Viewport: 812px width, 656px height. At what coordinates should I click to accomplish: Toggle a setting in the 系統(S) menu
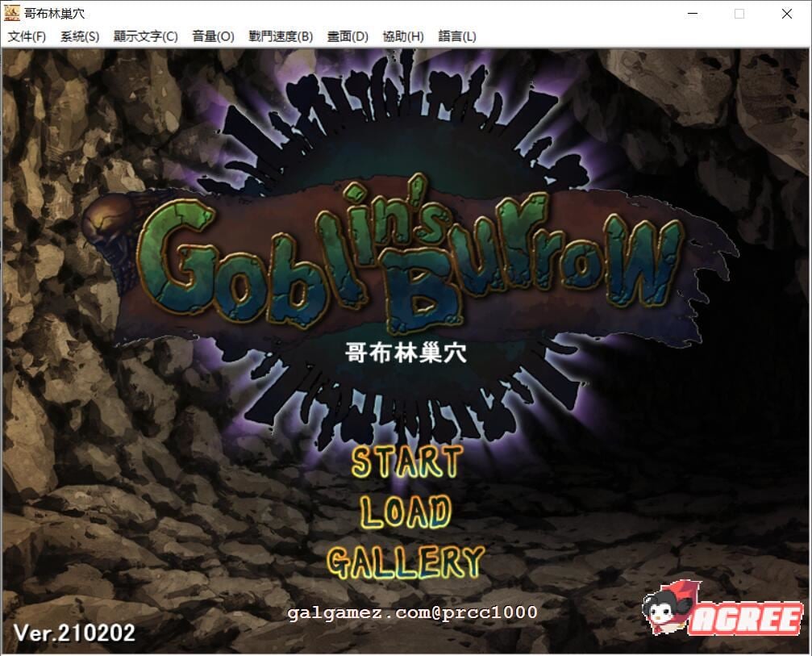coord(77,36)
